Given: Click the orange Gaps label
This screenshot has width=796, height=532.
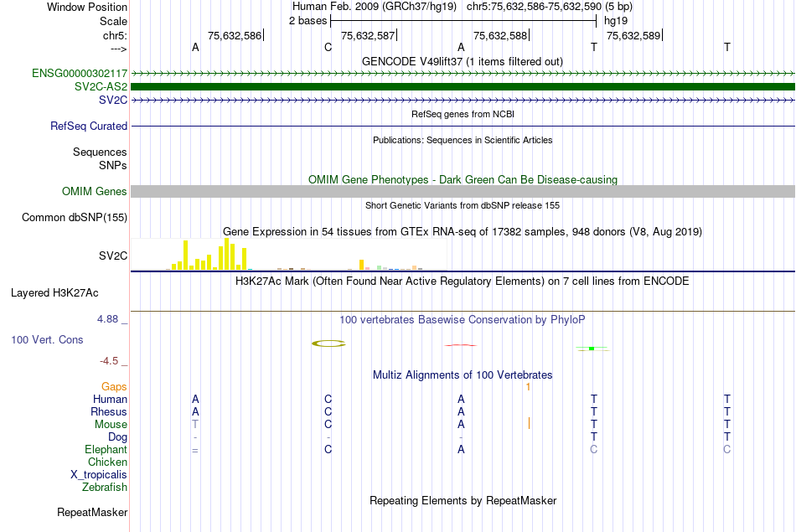Looking at the screenshot, I should tap(114, 387).
